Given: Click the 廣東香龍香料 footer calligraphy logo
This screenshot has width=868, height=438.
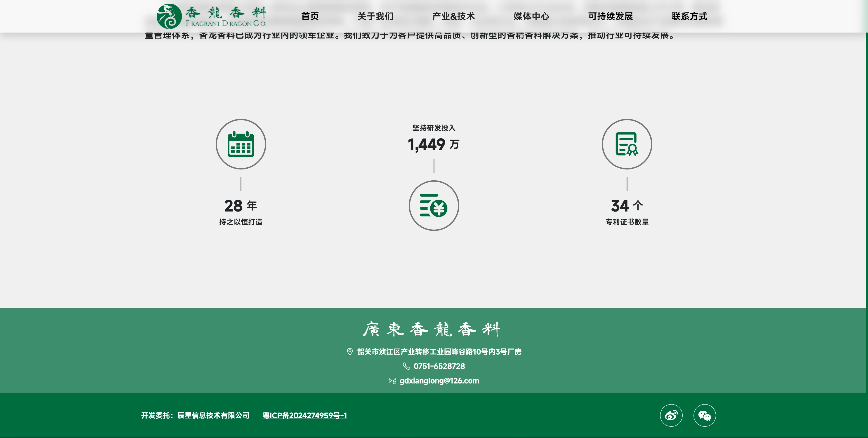Looking at the screenshot, I should pos(431,329).
